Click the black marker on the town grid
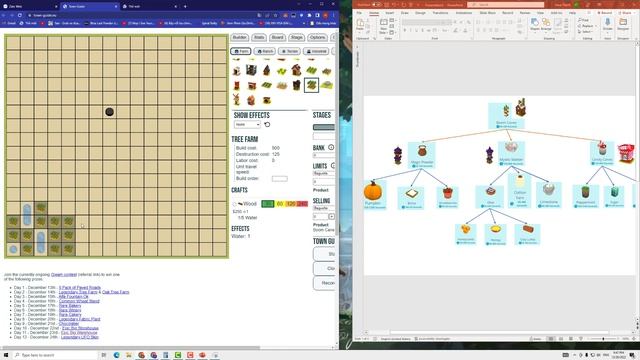Image resolution: width=640 pixels, height=360 pixels. click(109, 112)
